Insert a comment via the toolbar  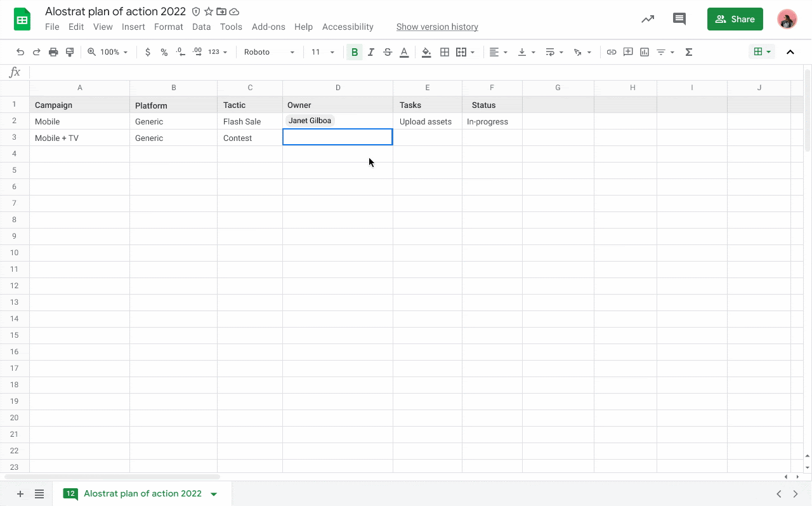(x=628, y=52)
